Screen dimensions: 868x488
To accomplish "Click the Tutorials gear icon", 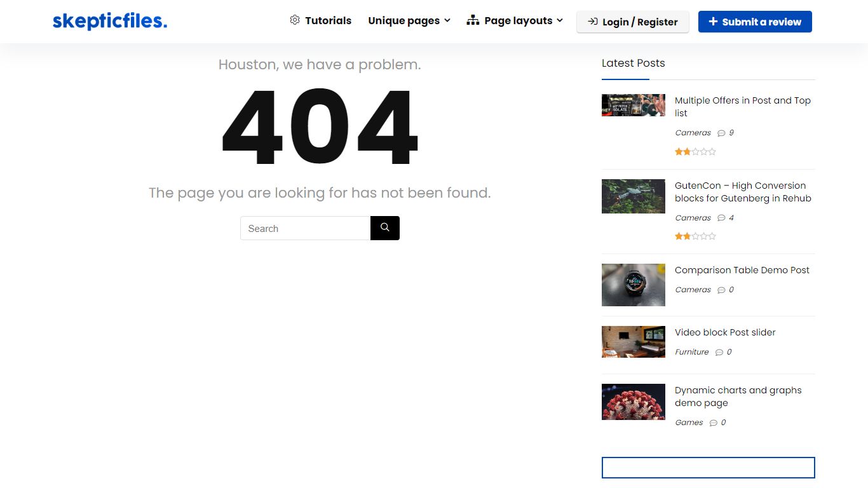I will click(295, 20).
